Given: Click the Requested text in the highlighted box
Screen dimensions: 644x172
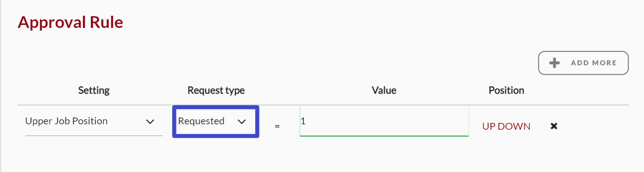Looking at the screenshot, I should [x=201, y=121].
